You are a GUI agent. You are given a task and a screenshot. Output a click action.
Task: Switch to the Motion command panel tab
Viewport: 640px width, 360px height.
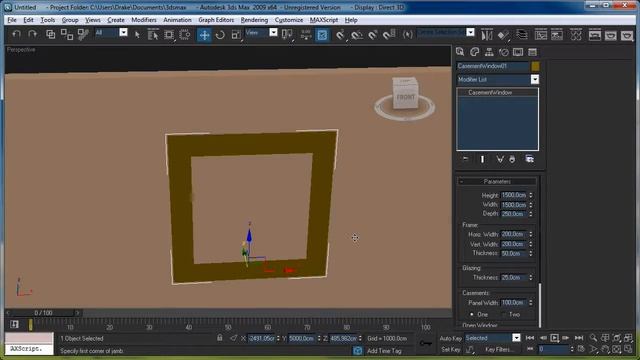[x=504, y=52]
